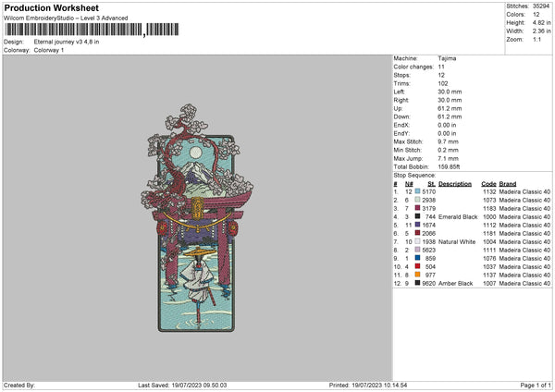Viewport: 555px width, 392px height.
Task: Click the Width value 2.36 in
Action: 542,31
